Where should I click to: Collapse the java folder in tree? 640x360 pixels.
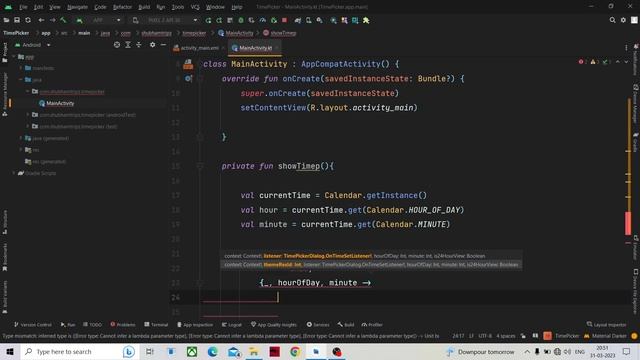(x=21, y=80)
